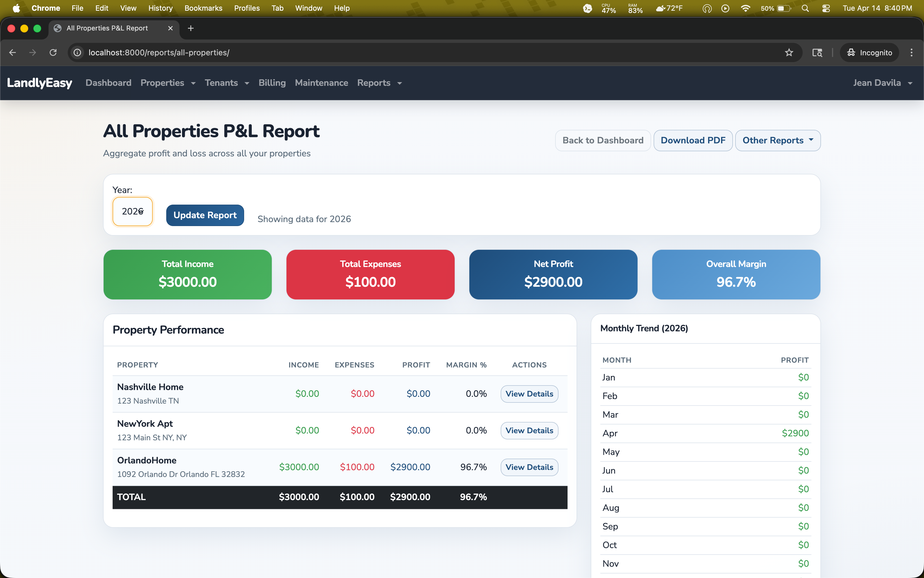Open the Year selector showing 2026

click(x=133, y=211)
